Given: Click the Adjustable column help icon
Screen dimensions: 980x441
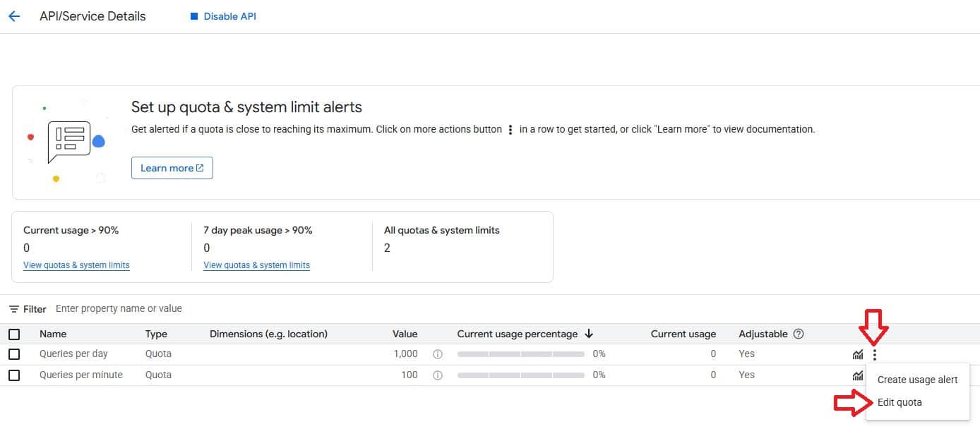Looking at the screenshot, I should click(799, 334).
